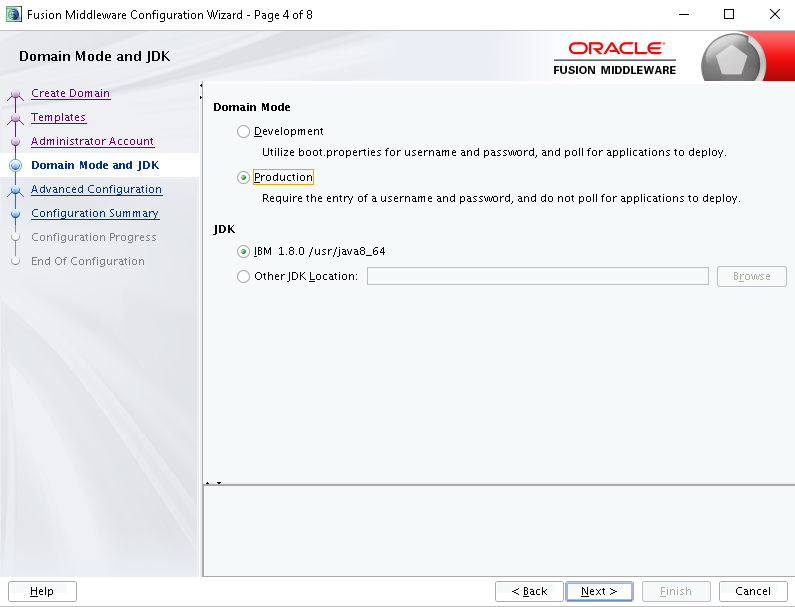Click the Configuration Summary step bullet

pyautogui.click(x=16, y=214)
